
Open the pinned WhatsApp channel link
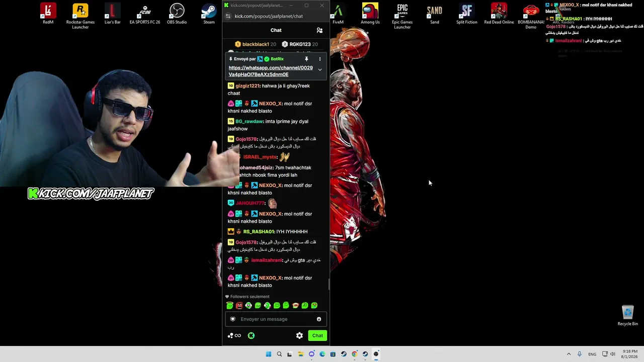tap(271, 71)
